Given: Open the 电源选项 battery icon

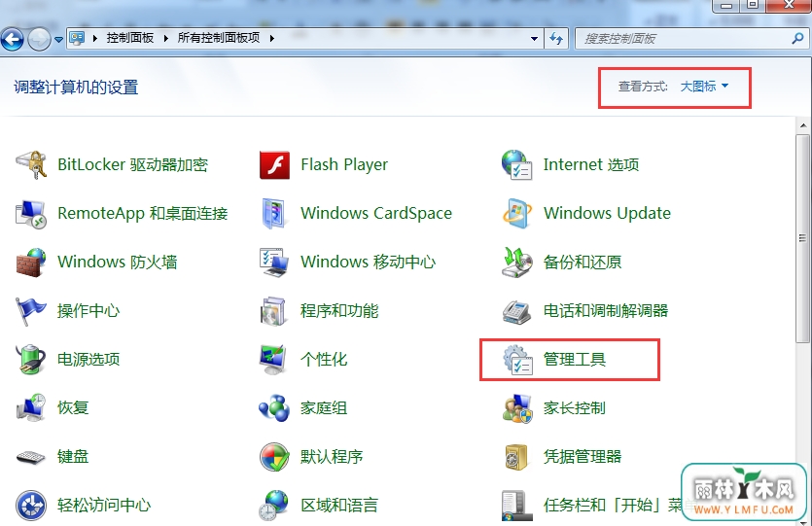Looking at the screenshot, I should 31,360.
